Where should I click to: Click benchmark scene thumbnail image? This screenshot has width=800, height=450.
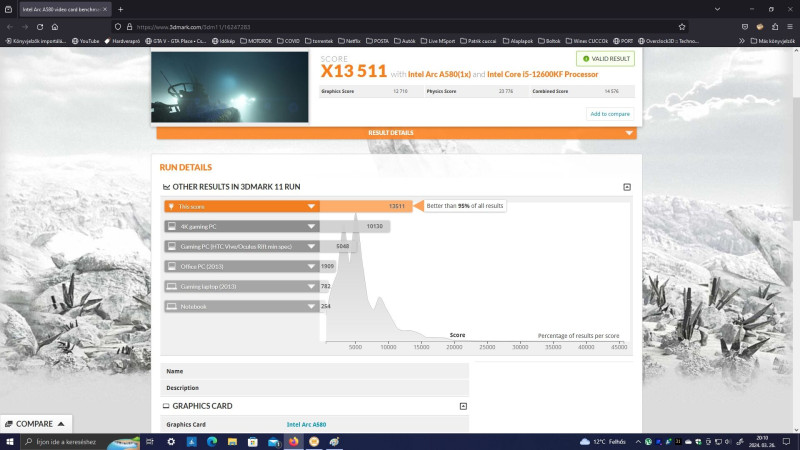(230, 87)
